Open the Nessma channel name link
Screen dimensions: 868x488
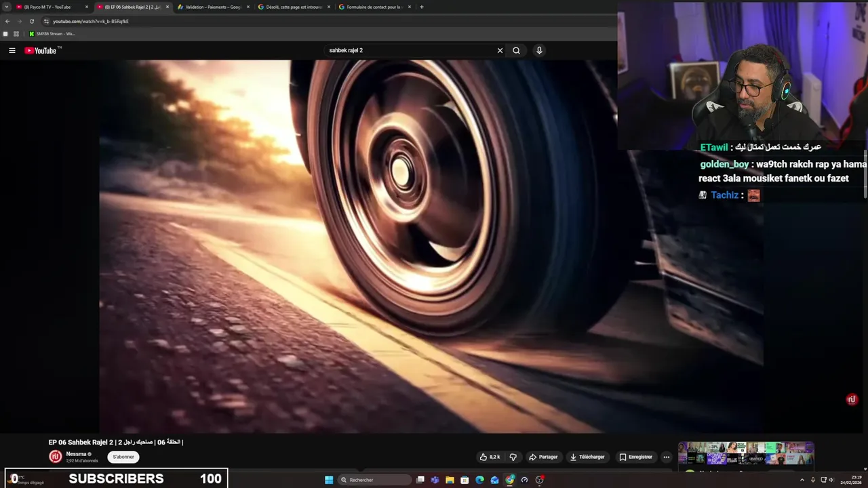(76, 454)
